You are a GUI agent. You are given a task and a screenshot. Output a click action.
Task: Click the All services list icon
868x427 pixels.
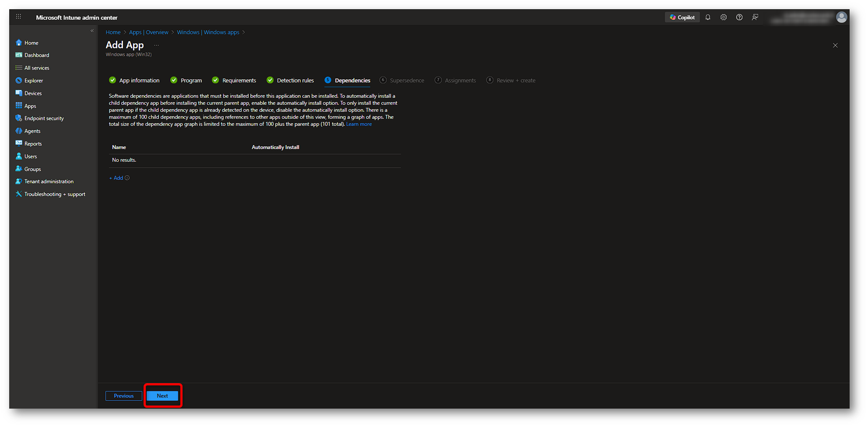click(x=19, y=68)
